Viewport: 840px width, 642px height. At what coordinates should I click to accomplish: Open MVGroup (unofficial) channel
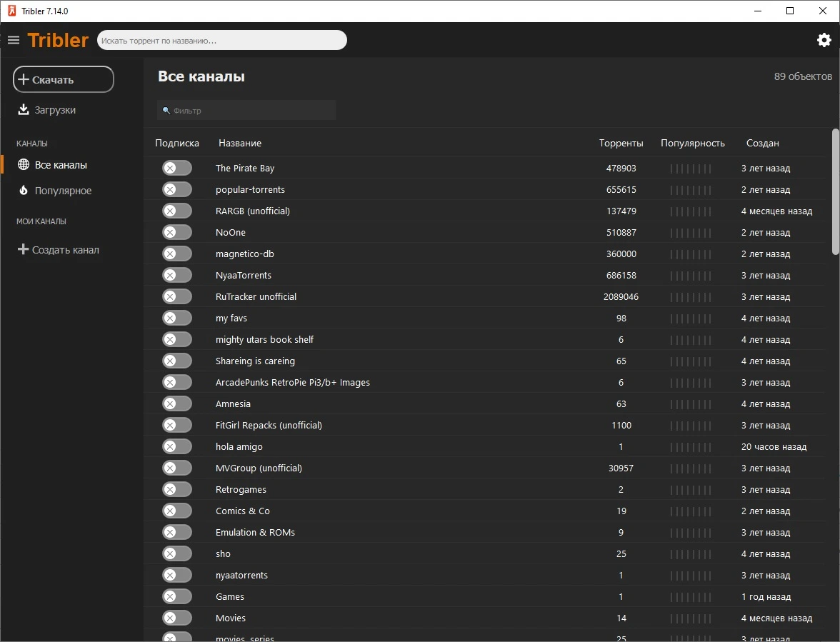pos(259,468)
